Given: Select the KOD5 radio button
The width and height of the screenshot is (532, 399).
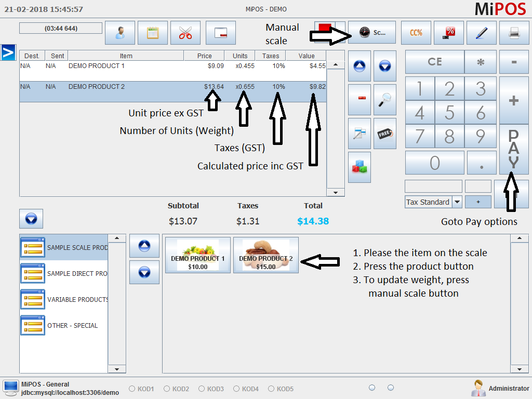Looking at the screenshot, I should coord(271,389).
